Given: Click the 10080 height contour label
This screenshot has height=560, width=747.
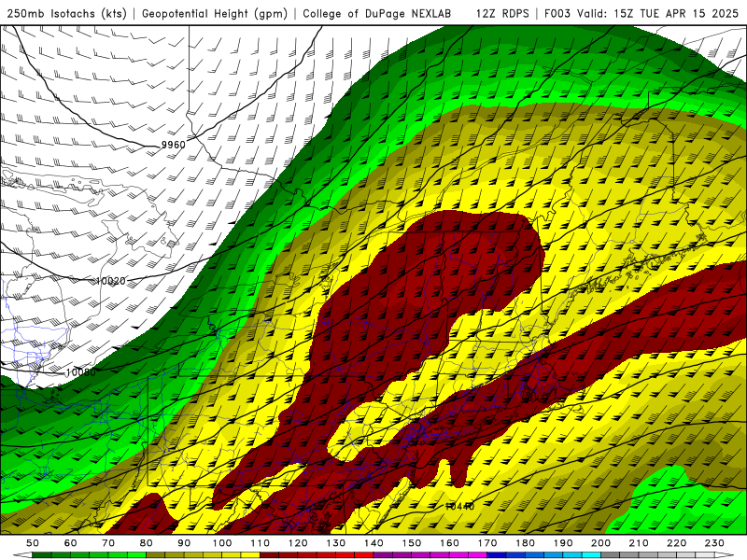Looking at the screenshot, I should (80, 372).
